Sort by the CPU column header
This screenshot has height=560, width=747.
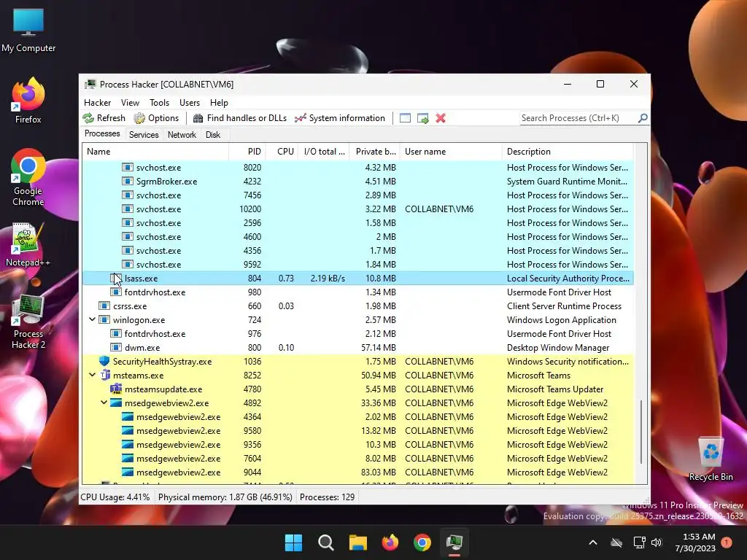(x=282, y=152)
